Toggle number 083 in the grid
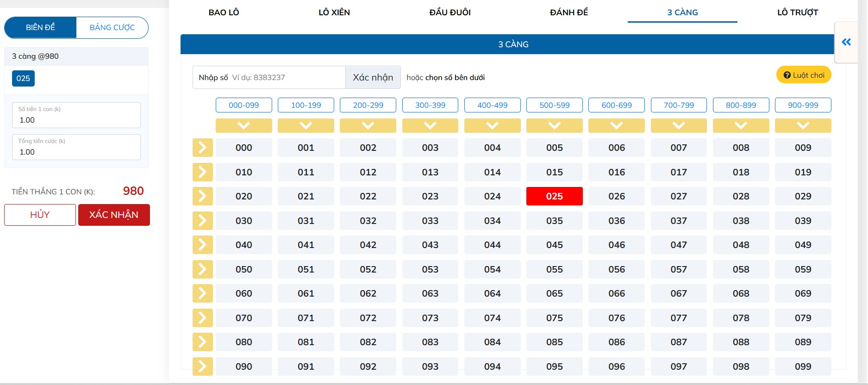The width and height of the screenshot is (868, 385). tap(430, 342)
